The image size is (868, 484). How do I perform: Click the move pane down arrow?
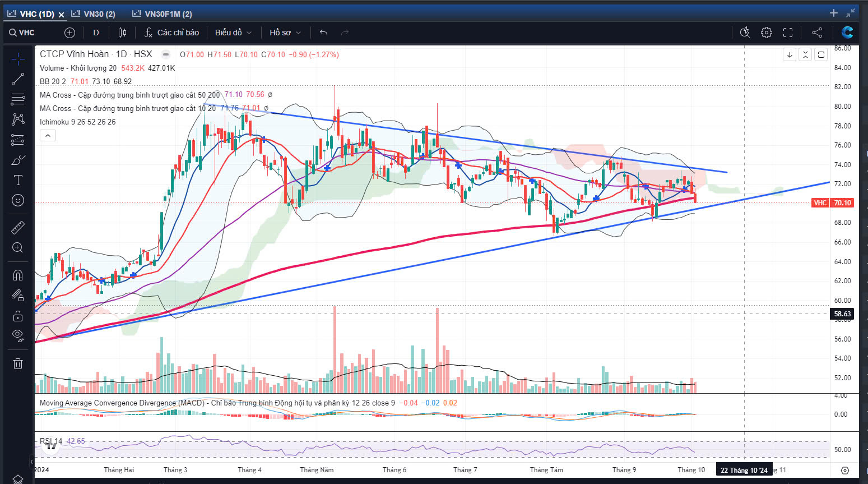click(790, 54)
